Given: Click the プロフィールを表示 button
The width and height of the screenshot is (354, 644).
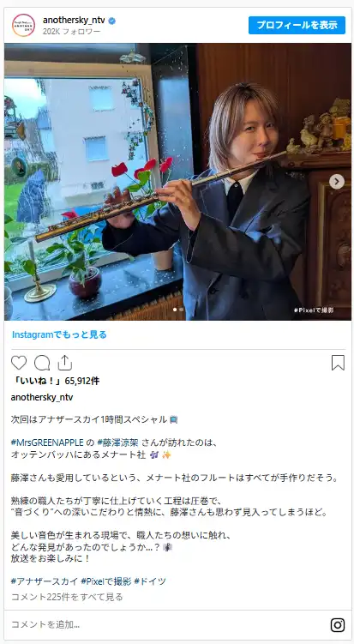Looking at the screenshot, I should click(x=297, y=25).
